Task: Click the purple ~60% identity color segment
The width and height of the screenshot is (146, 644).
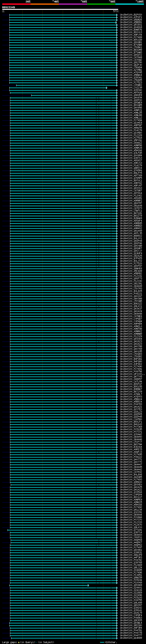Action: pyautogui.click(x=73, y=4)
